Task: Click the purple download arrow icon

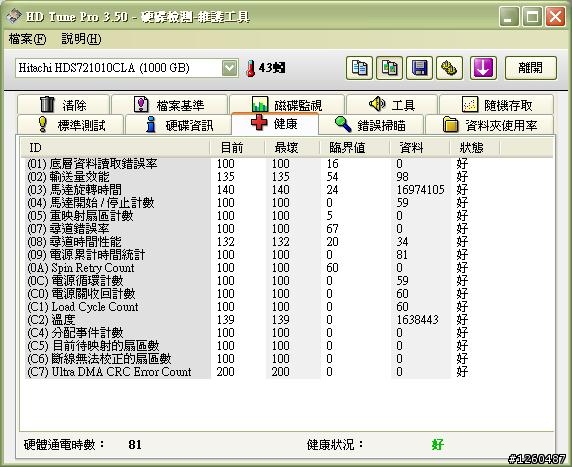Action: click(x=483, y=68)
